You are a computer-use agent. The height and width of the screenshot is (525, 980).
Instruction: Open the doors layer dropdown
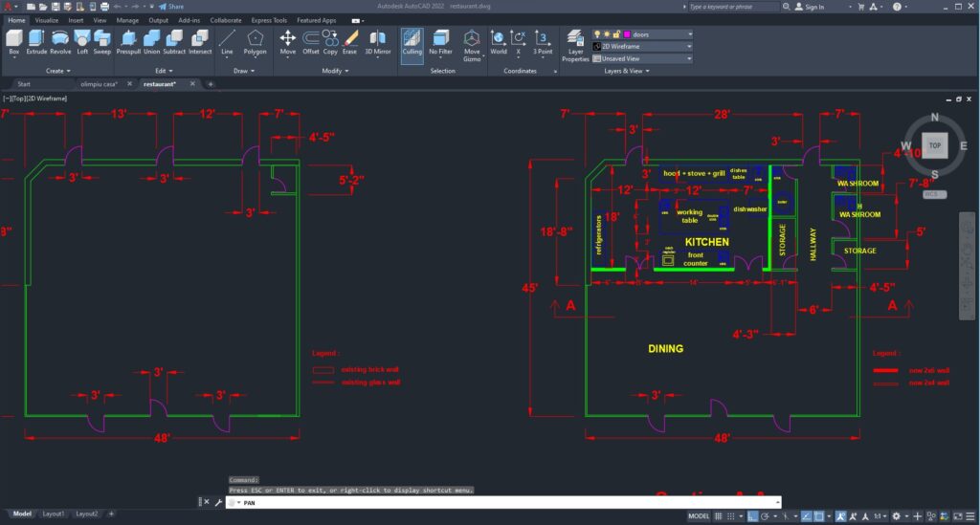click(x=688, y=34)
